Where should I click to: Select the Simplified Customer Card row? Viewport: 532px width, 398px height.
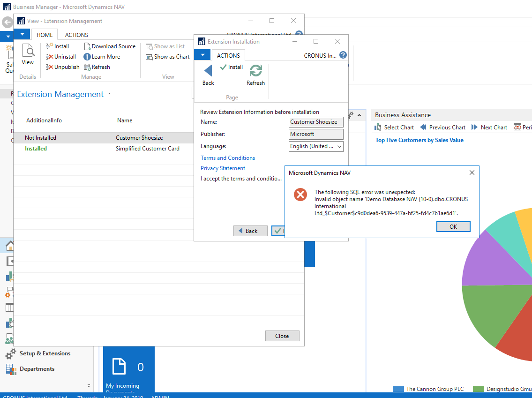(x=104, y=149)
